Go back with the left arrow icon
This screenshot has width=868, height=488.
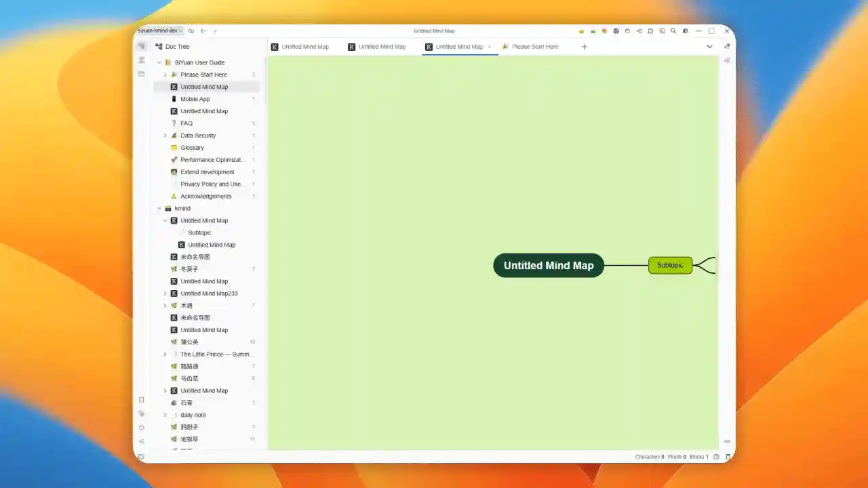[203, 31]
